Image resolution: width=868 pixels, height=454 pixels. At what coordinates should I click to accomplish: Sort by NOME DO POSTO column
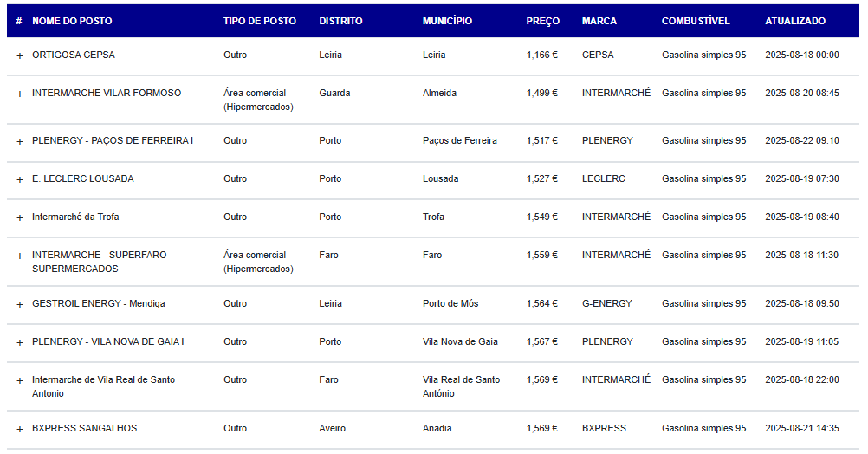pyautogui.click(x=72, y=21)
